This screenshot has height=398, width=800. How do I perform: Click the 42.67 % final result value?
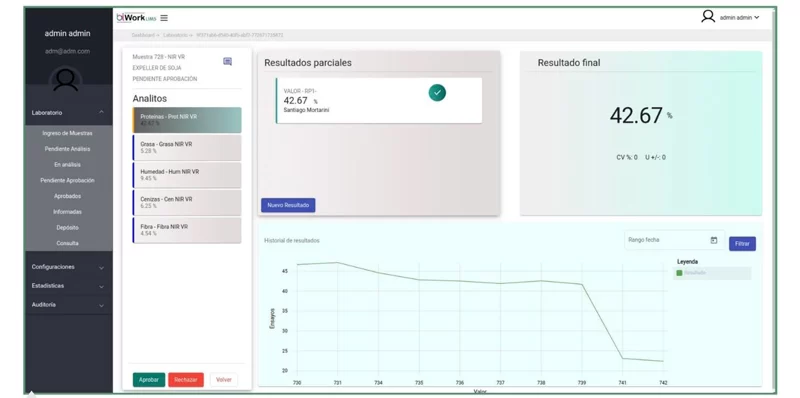click(x=641, y=116)
